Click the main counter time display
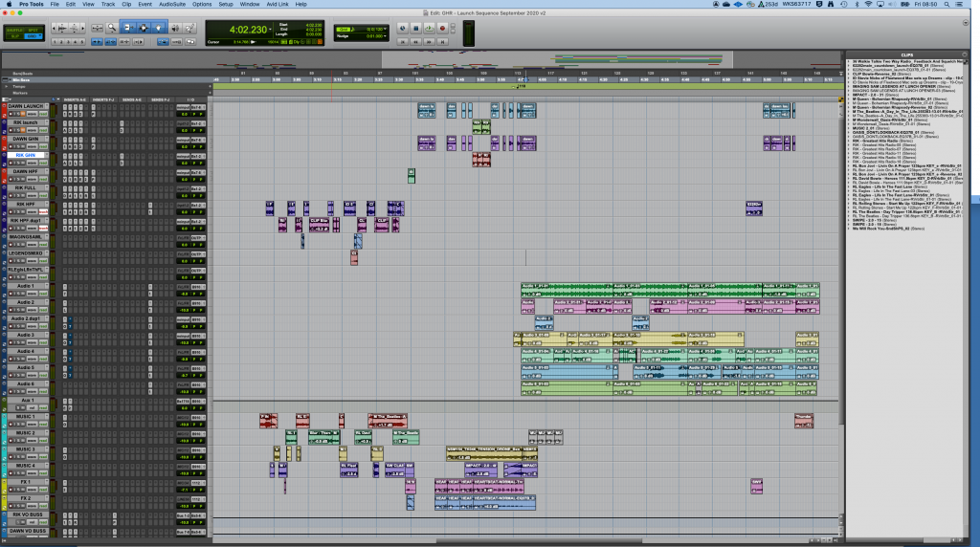Viewport: 980px width, 547px height. (x=248, y=30)
